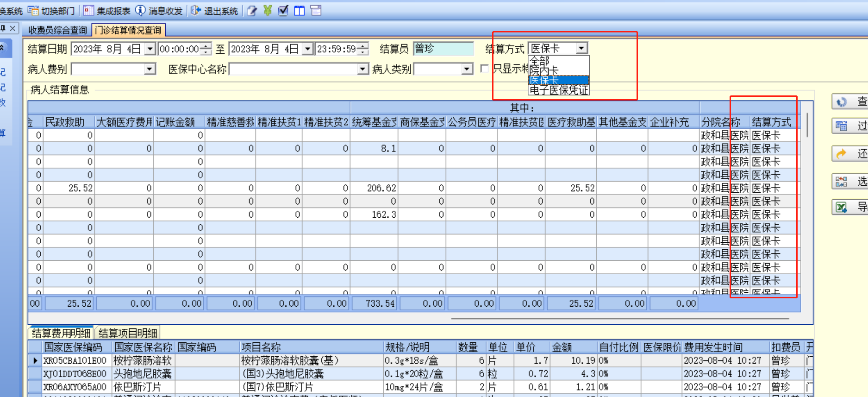The width and height of the screenshot is (868, 397).
Task: Click the 733.54 total cell
Action: (x=375, y=303)
